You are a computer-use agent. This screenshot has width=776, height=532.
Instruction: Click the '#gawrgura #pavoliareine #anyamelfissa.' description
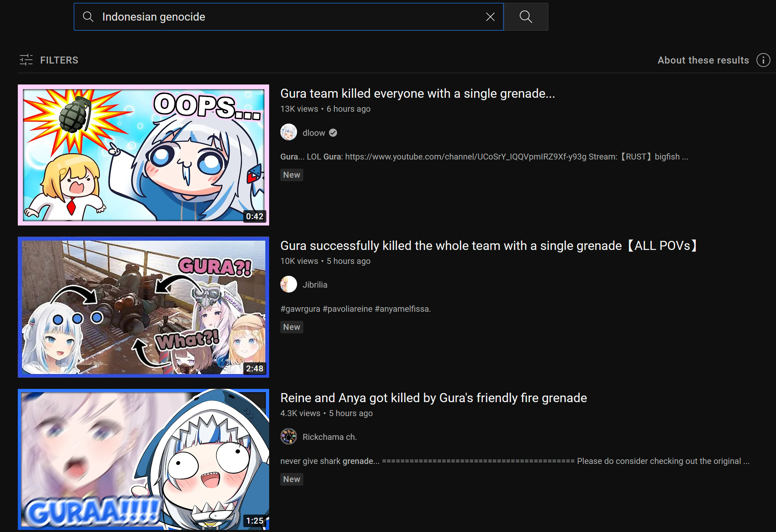point(356,309)
